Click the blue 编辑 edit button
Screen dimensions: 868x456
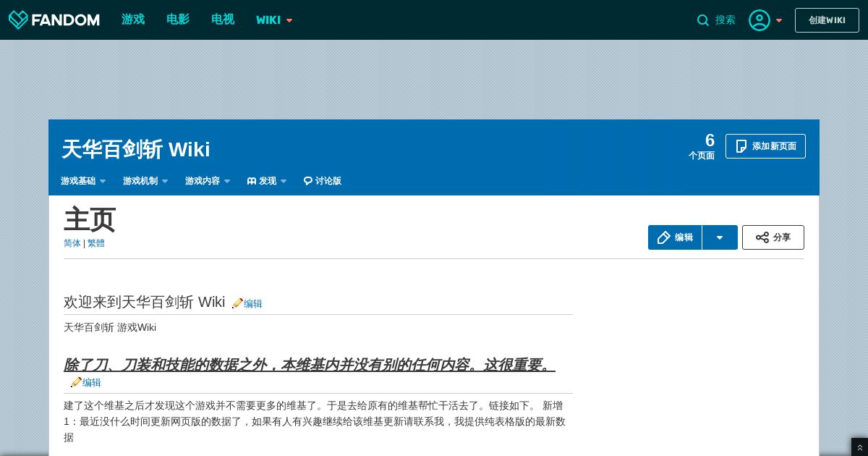tap(675, 237)
